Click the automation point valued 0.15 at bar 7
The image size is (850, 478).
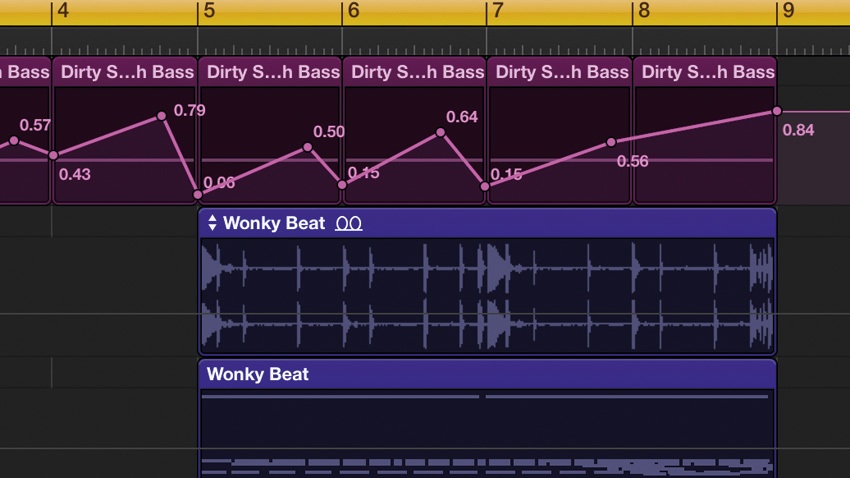[x=485, y=186]
